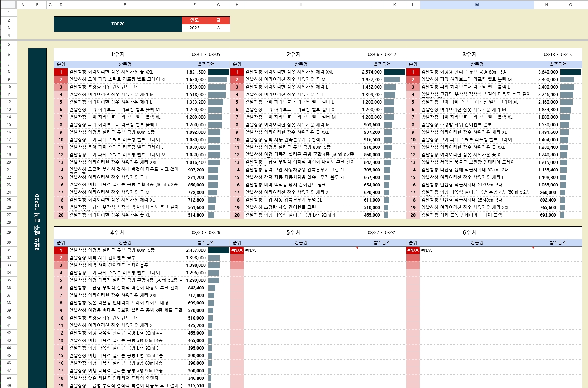Select column header E
Image resolution: width=588 pixels, height=388 pixels.
125,5
